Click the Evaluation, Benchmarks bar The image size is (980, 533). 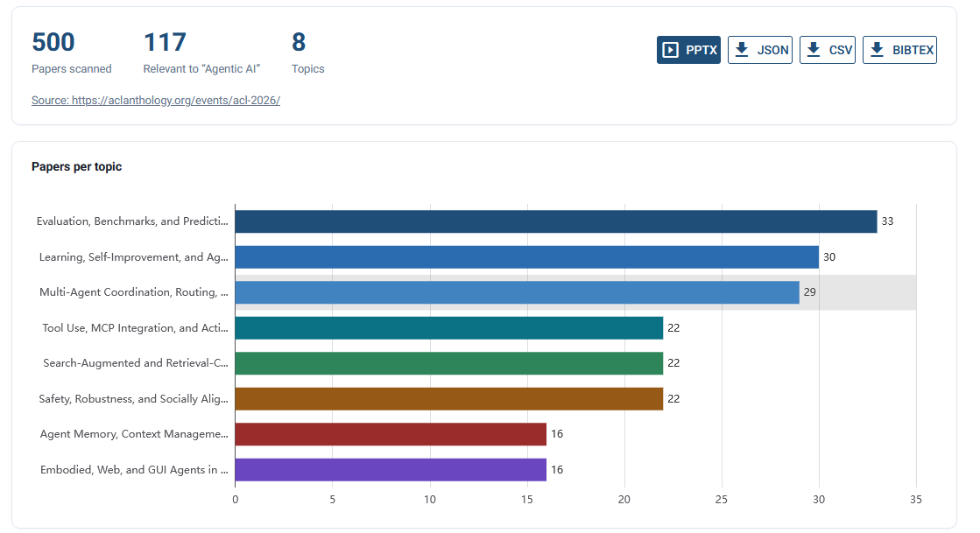pyautogui.click(x=555, y=221)
